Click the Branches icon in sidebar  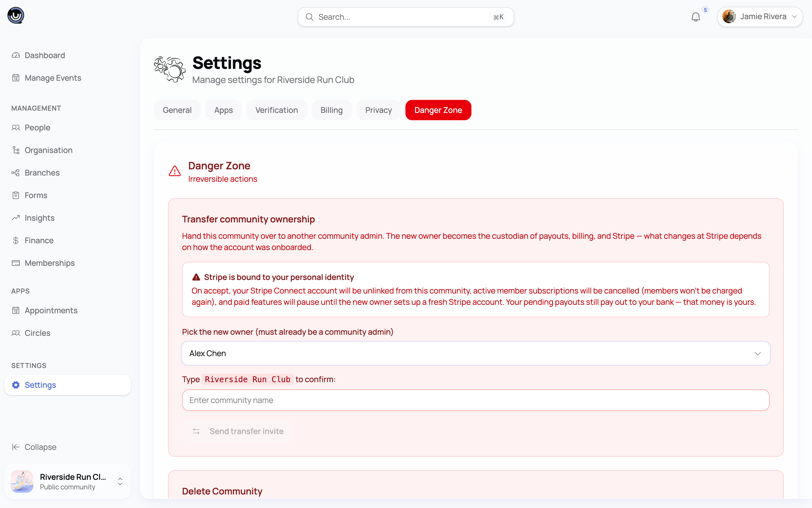click(x=16, y=172)
